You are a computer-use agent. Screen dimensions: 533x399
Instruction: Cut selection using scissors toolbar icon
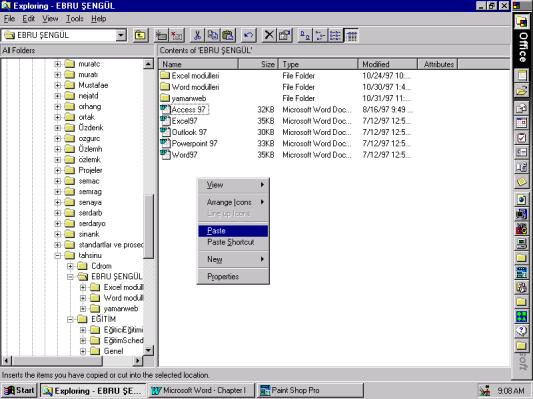197,35
